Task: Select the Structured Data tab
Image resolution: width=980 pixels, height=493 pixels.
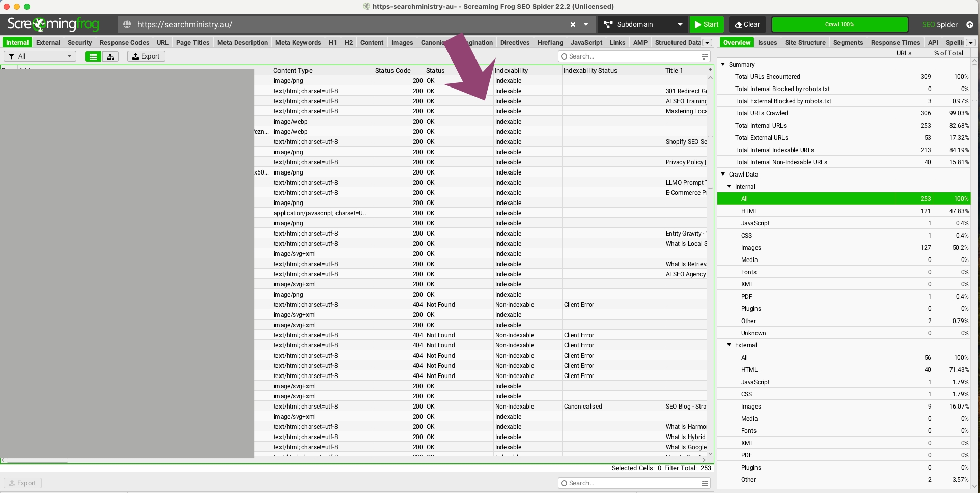Action: coord(678,42)
